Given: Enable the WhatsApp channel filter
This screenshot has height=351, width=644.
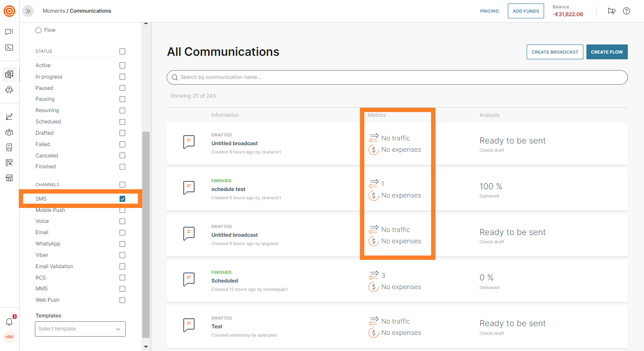Looking at the screenshot, I should coord(122,244).
